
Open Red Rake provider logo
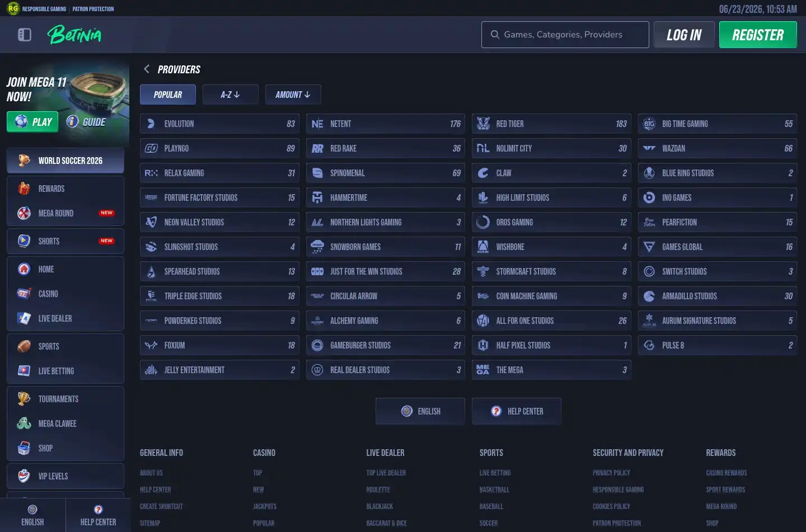point(317,148)
